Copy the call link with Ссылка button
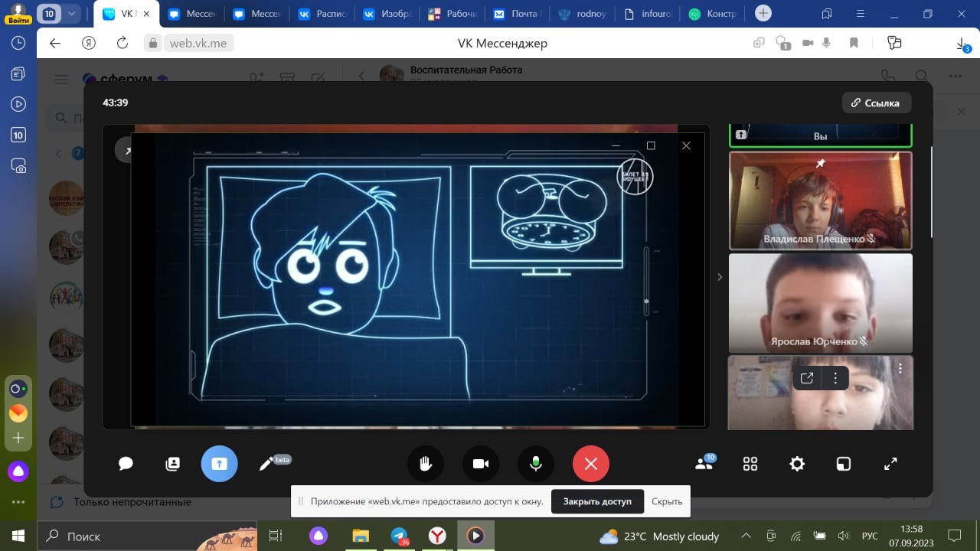980x551 pixels. 876,103
